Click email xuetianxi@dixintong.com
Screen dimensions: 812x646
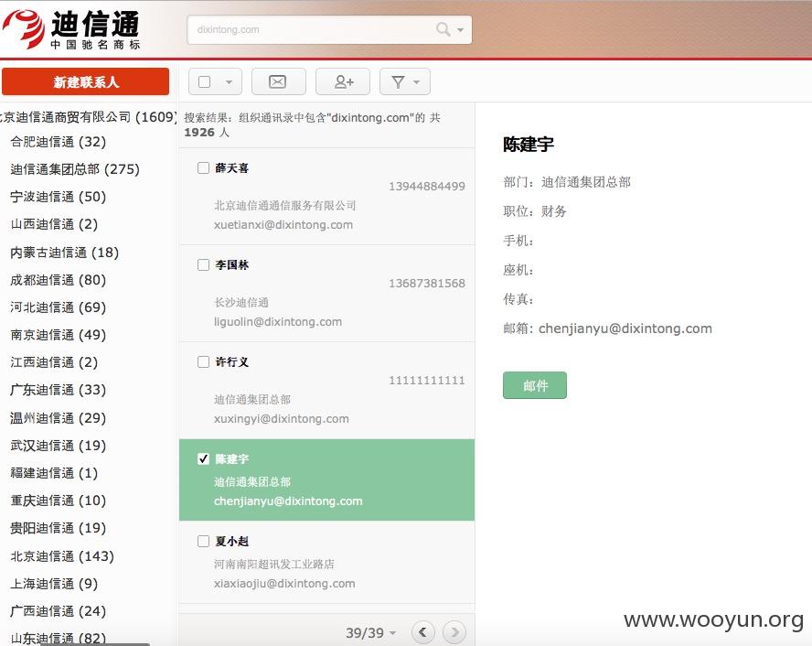click(x=283, y=225)
